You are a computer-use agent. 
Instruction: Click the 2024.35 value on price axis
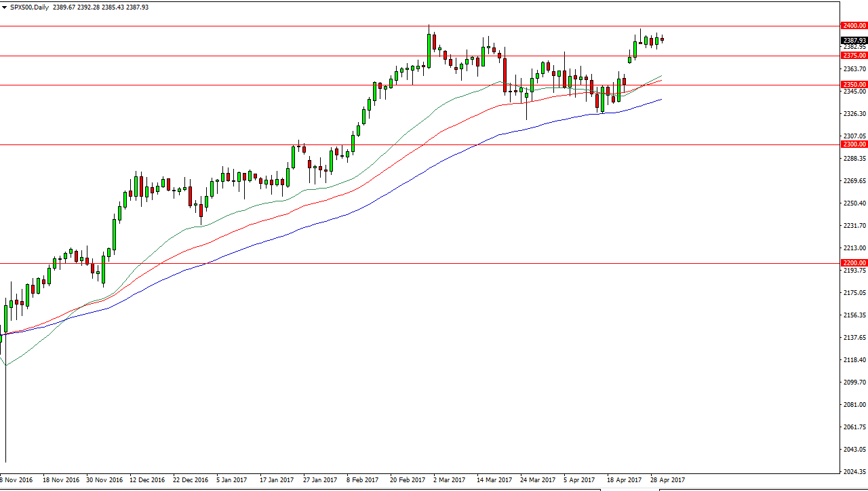tap(854, 471)
